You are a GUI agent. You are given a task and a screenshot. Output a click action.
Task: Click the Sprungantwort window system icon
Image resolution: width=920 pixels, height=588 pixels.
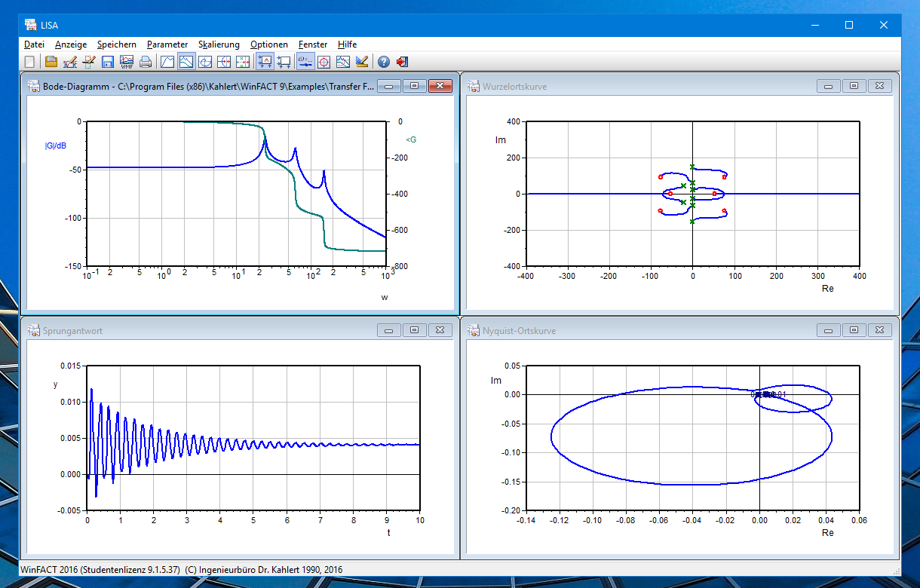34,330
